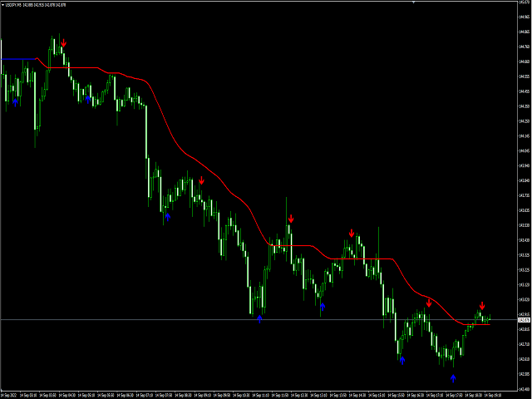Select the lowest blue buy arrow on the chart
The image size is (532, 399).
[x=453, y=377]
